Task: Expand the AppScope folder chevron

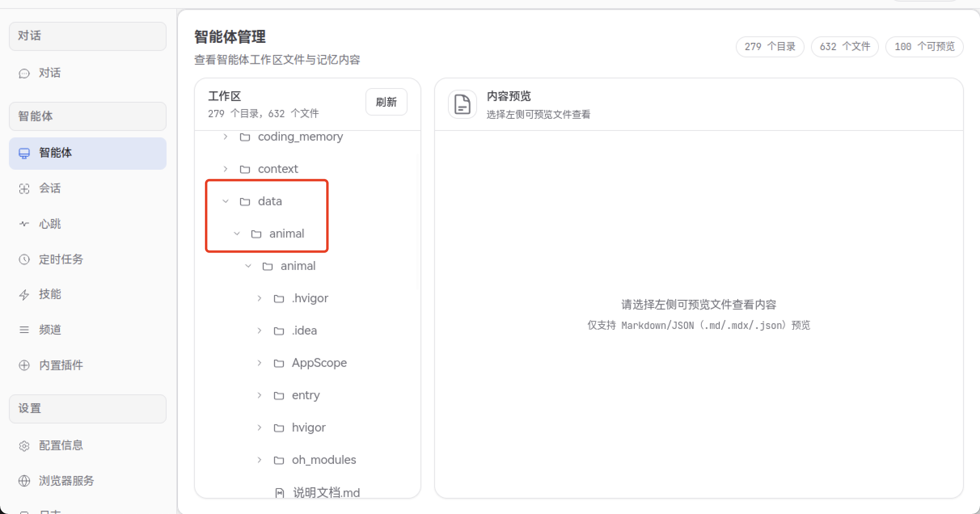Action: tap(260, 363)
